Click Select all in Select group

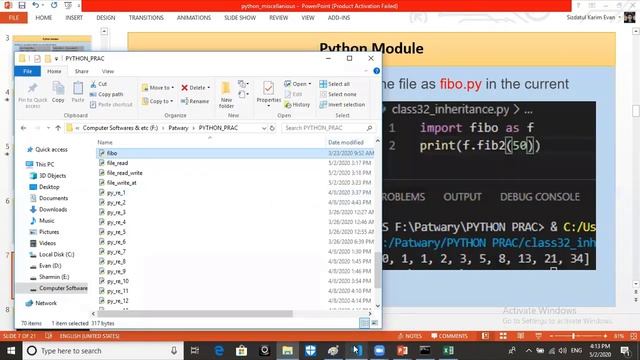335,84
